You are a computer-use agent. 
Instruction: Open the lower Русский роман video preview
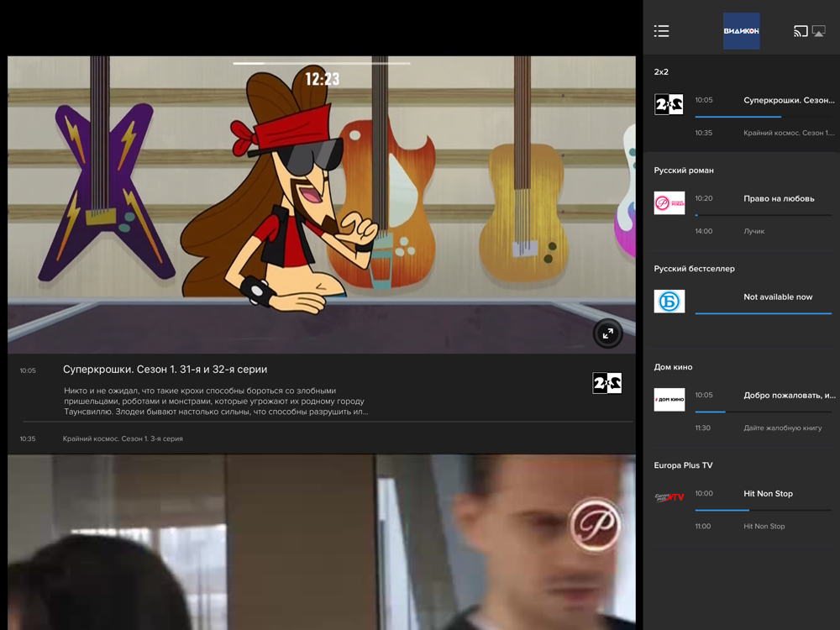322,542
